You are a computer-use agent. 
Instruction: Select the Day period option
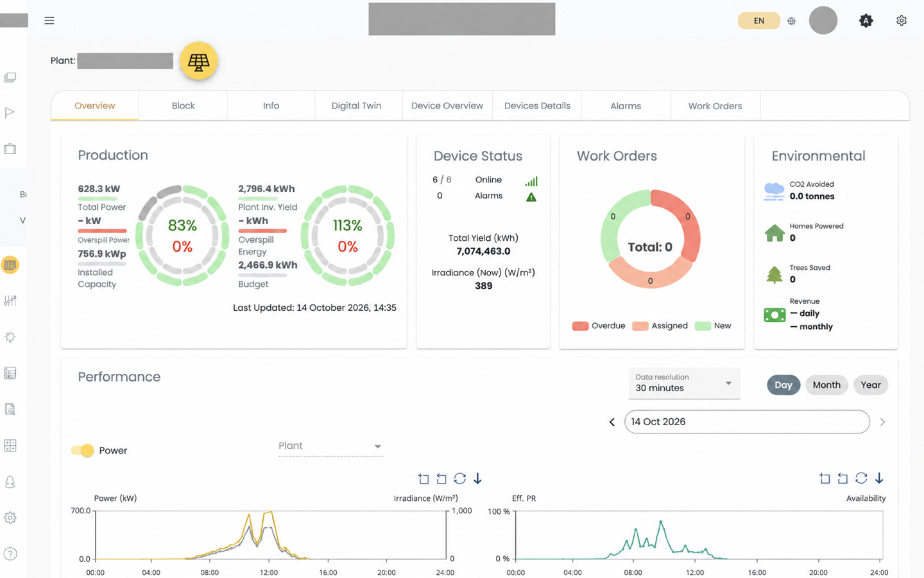[783, 385]
